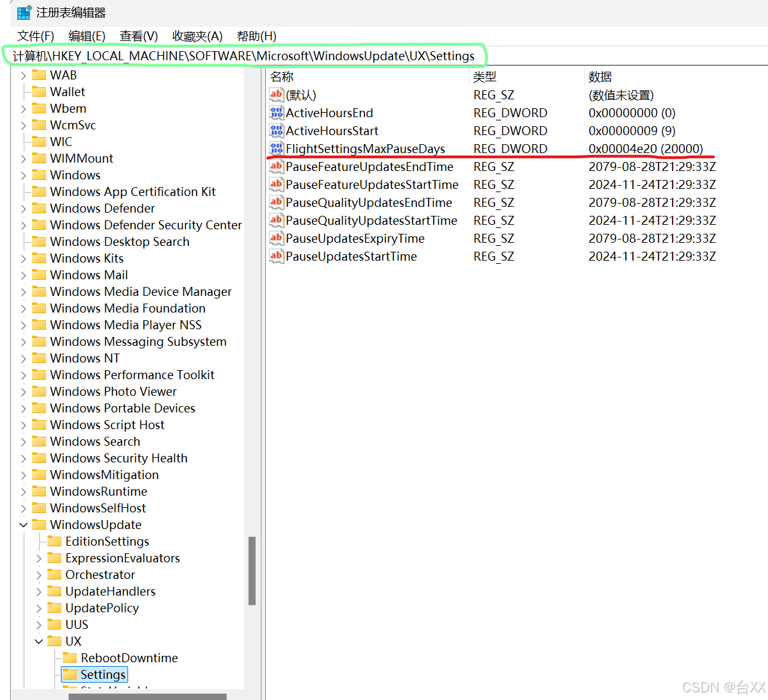Click the UX folder icon

coord(54,641)
